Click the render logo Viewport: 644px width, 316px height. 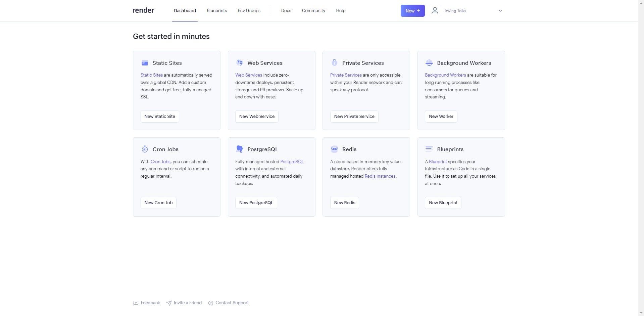[143, 10]
